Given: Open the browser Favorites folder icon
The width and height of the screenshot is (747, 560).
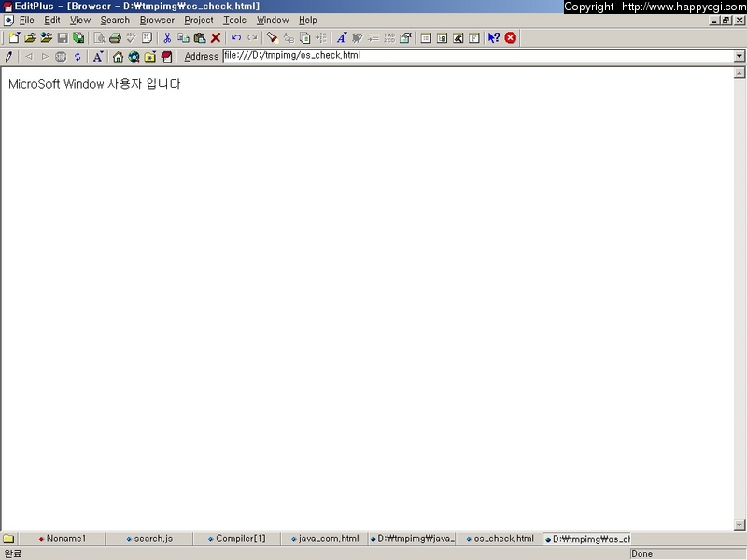Looking at the screenshot, I should point(150,57).
